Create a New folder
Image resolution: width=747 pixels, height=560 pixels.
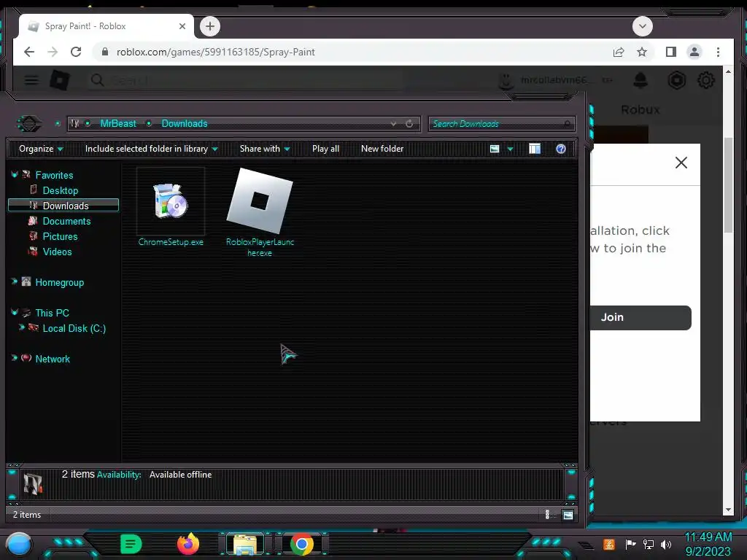382,149
